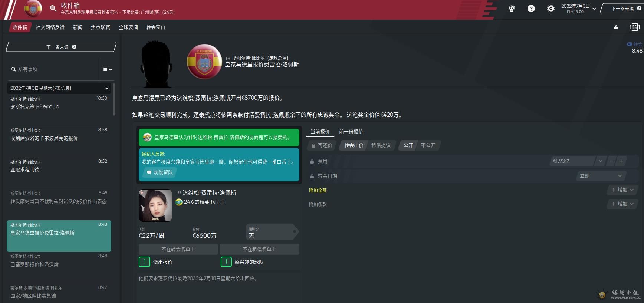
Task: Click the 所有事项 search field
Action: [54, 69]
